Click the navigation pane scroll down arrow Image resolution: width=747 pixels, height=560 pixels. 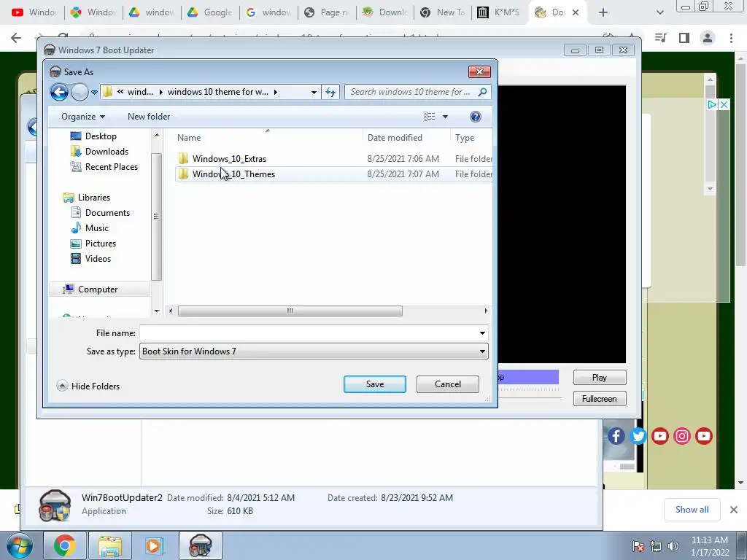[x=157, y=311]
